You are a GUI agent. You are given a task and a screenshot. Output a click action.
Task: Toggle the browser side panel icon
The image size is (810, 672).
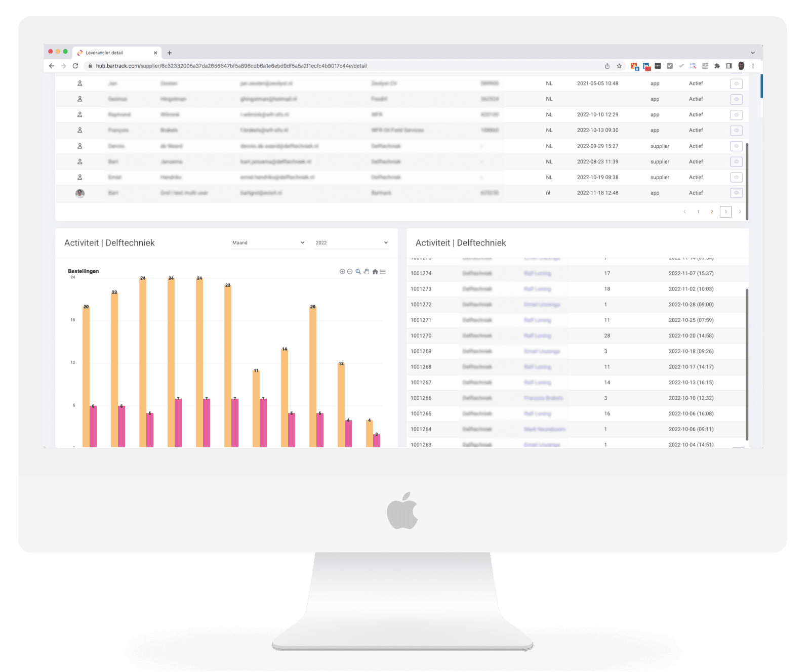(729, 66)
